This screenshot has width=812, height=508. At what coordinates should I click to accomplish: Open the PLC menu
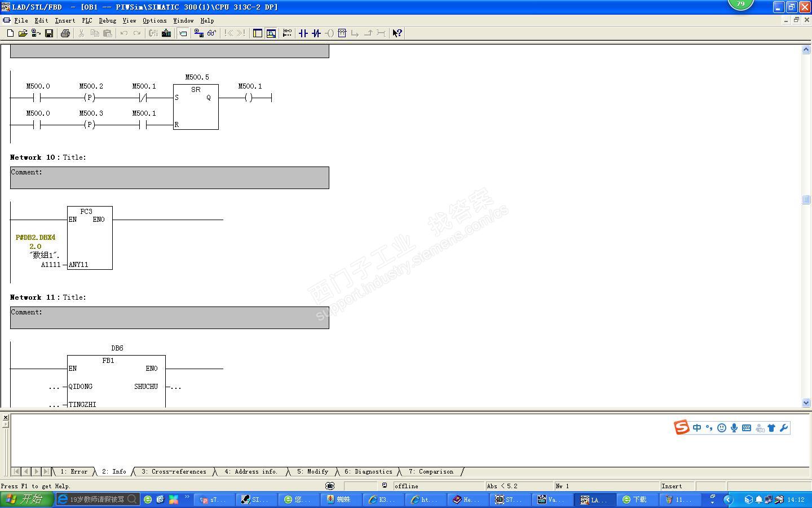pyautogui.click(x=87, y=20)
